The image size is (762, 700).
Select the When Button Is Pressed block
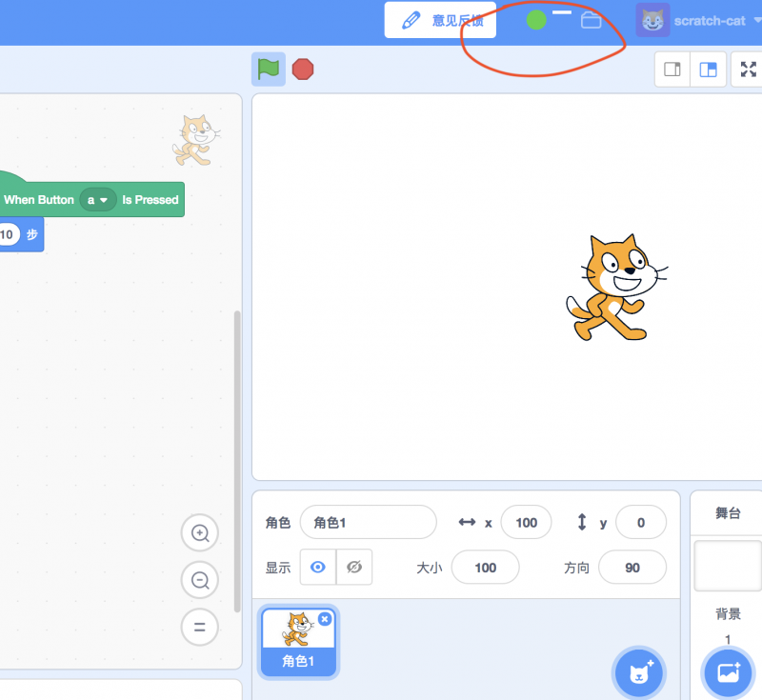pyautogui.click(x=91, y=199)
